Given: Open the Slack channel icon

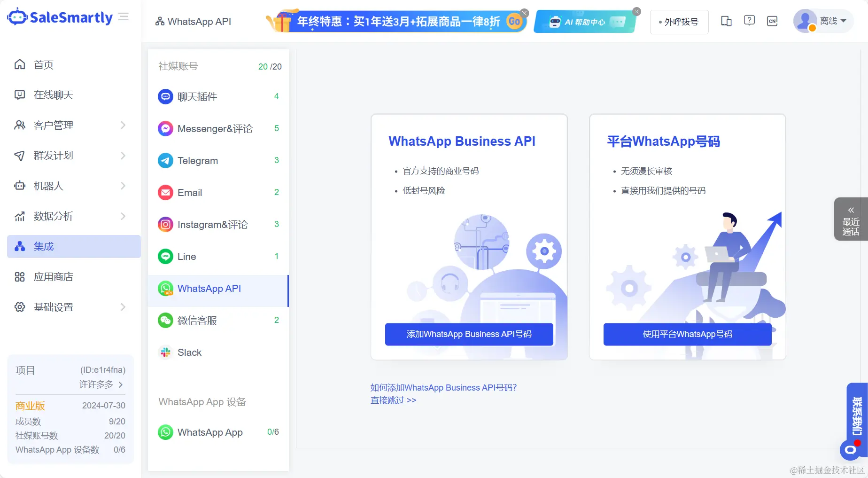Looking at the screenshot, I should point(165,353).
